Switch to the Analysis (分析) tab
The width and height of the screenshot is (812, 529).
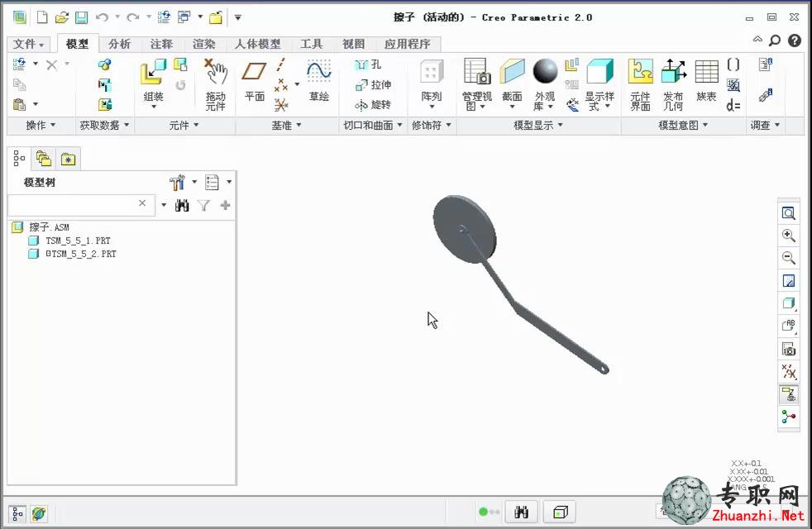coord(119,44)
